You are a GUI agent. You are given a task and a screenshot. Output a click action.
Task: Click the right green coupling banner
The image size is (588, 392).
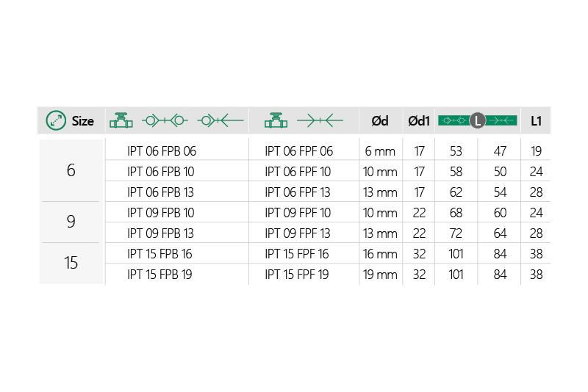[502, 120]
